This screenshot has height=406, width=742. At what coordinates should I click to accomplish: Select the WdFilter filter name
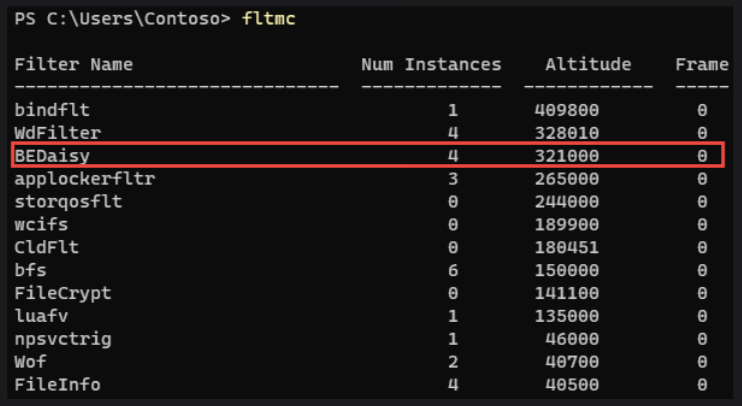click(x=57, y=131)
